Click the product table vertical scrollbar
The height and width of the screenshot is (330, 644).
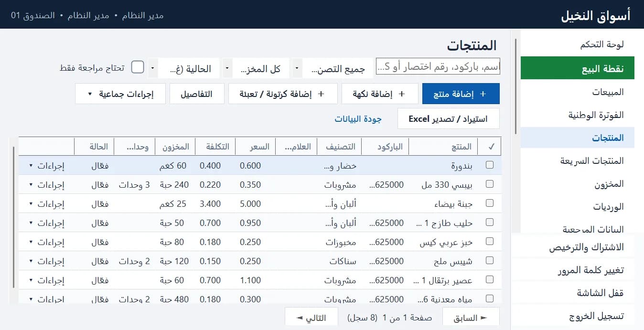pyautogui.click(x=13, y=217)
